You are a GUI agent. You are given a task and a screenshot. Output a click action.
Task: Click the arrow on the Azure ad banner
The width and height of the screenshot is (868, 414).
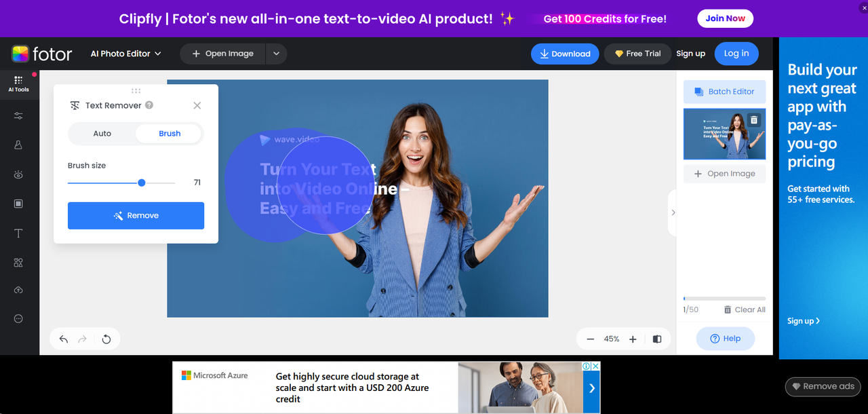point(592,388)
